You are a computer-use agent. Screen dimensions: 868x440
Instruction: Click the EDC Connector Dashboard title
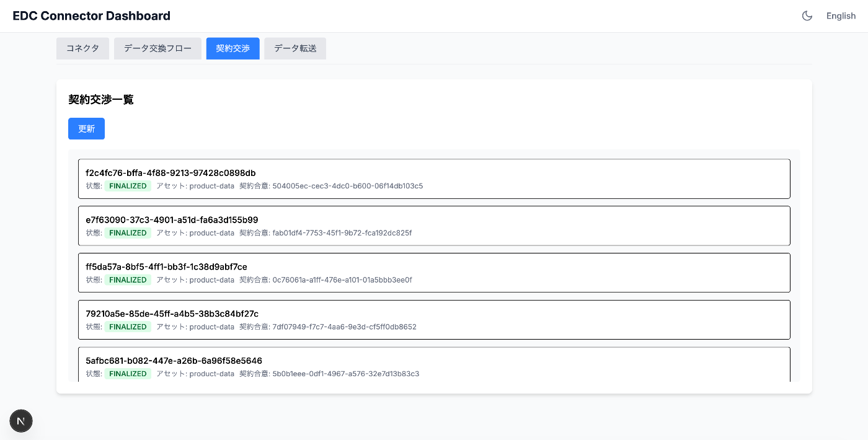[x=91, y=16]
